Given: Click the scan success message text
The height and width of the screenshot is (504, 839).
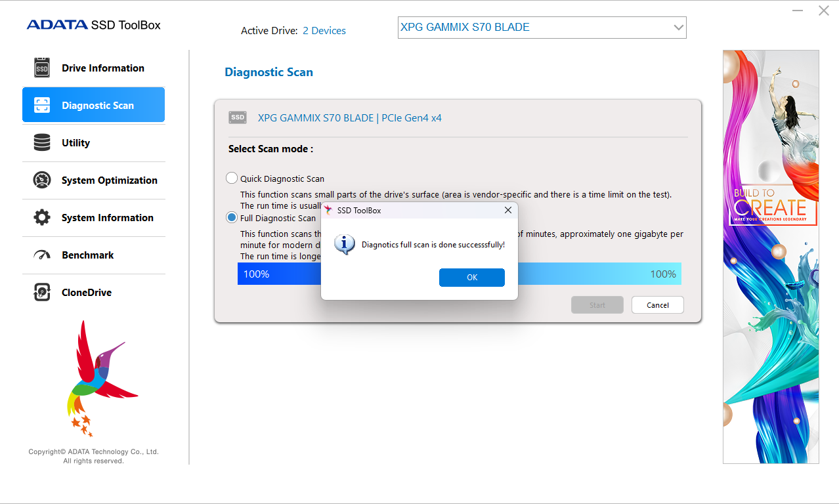Looking at the screenshot, I should [433, 245].
